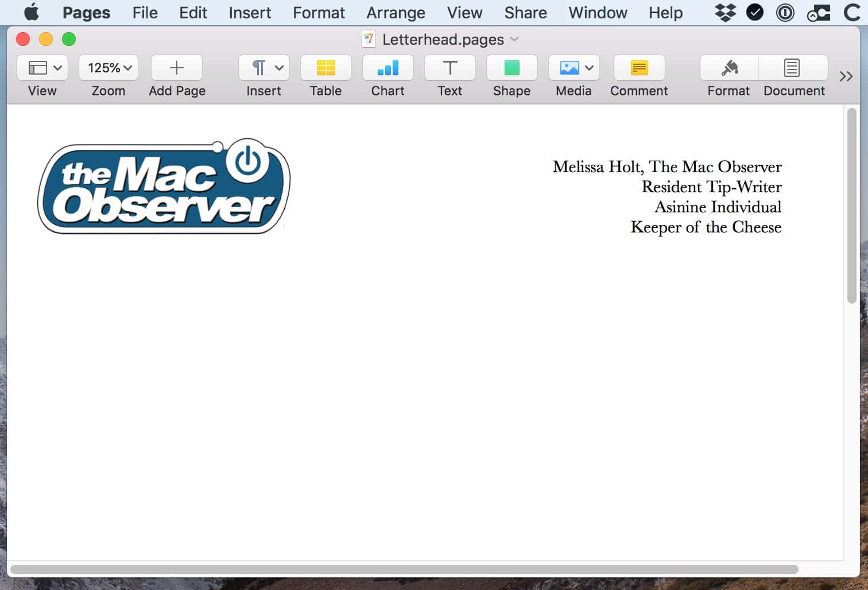
Task: Open the Media dropdown menu
Action: (574, 68)
